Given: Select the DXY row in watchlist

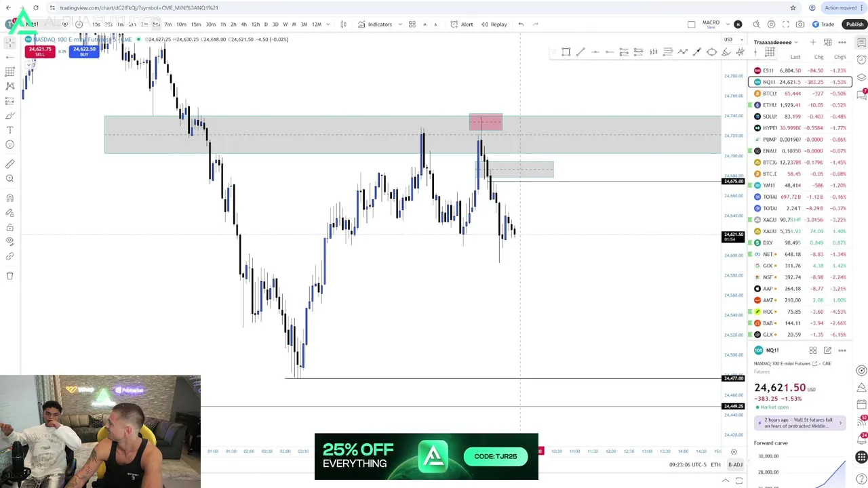Looking at the screenshot, I should [x=800, y=243].
